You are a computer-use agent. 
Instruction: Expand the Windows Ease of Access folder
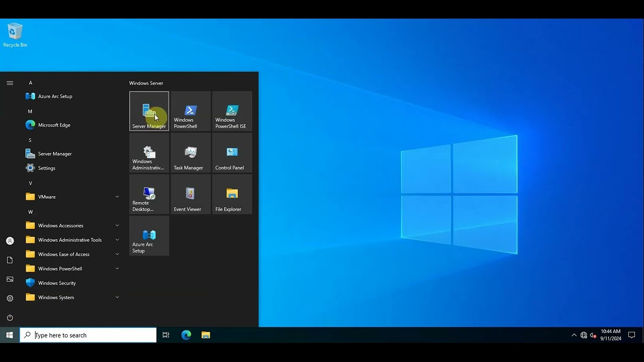click(73, 254)
